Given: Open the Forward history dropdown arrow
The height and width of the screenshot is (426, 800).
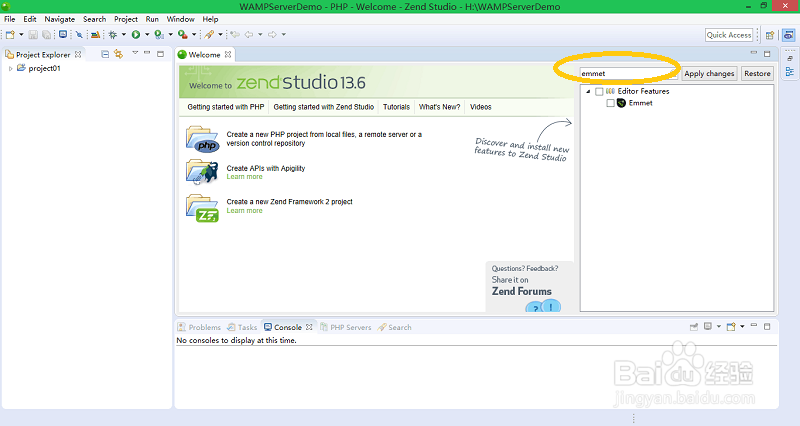Looking at the screenshot, I should click(284, 35).
